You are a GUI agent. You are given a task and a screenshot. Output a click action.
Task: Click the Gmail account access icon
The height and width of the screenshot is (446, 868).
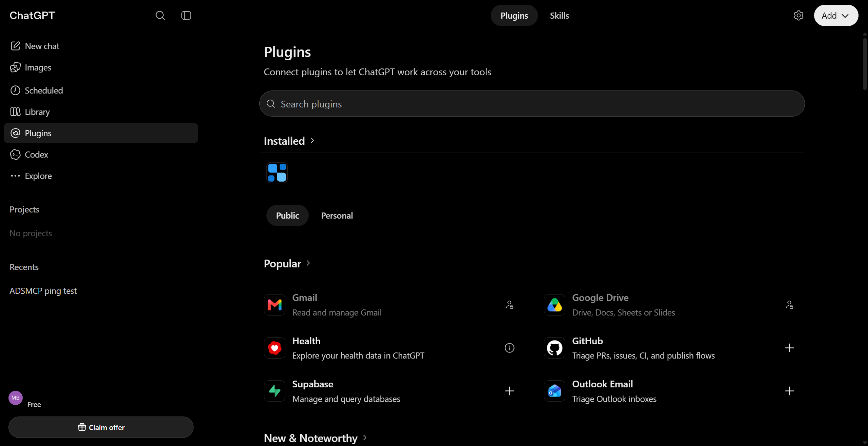509,305
